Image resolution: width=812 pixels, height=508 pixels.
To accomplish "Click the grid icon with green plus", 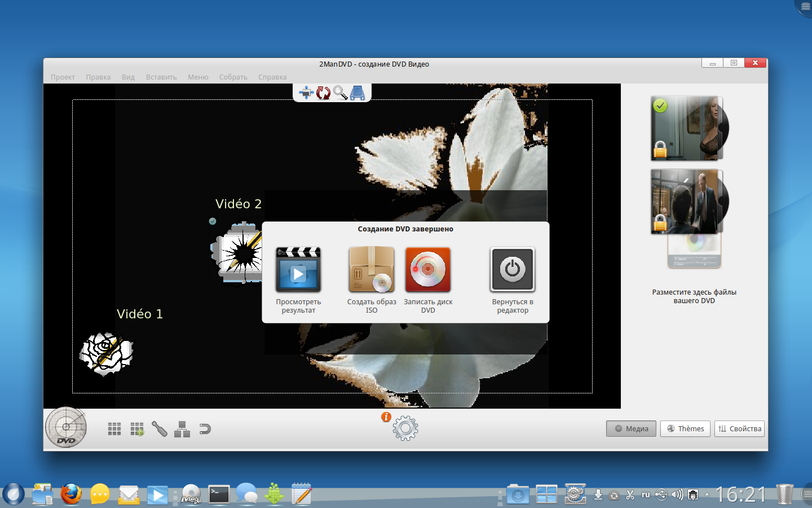I will [137, 430].
